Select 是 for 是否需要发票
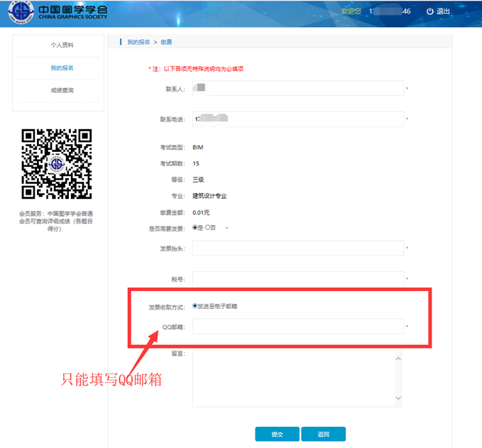This screenshot has width=482, height=448. coord(195,228)
